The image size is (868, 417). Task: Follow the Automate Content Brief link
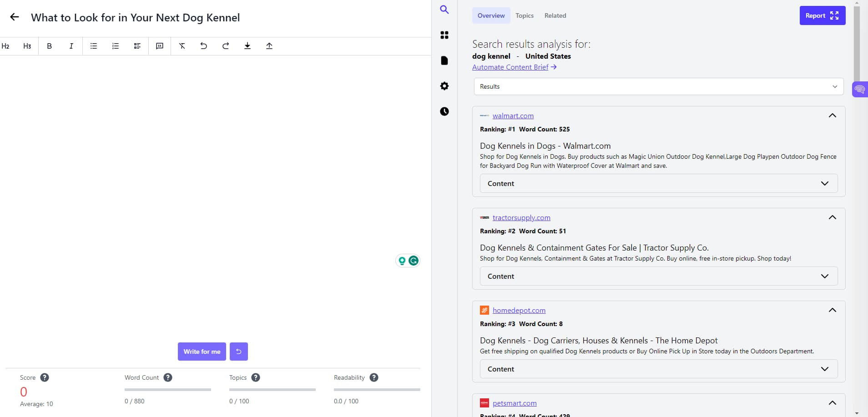(x=510, y=67)
